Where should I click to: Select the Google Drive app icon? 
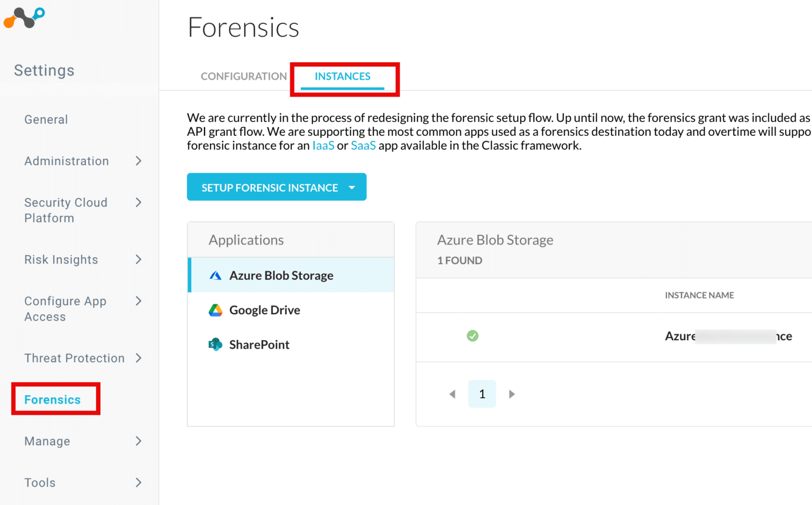[x=216, y=310]
